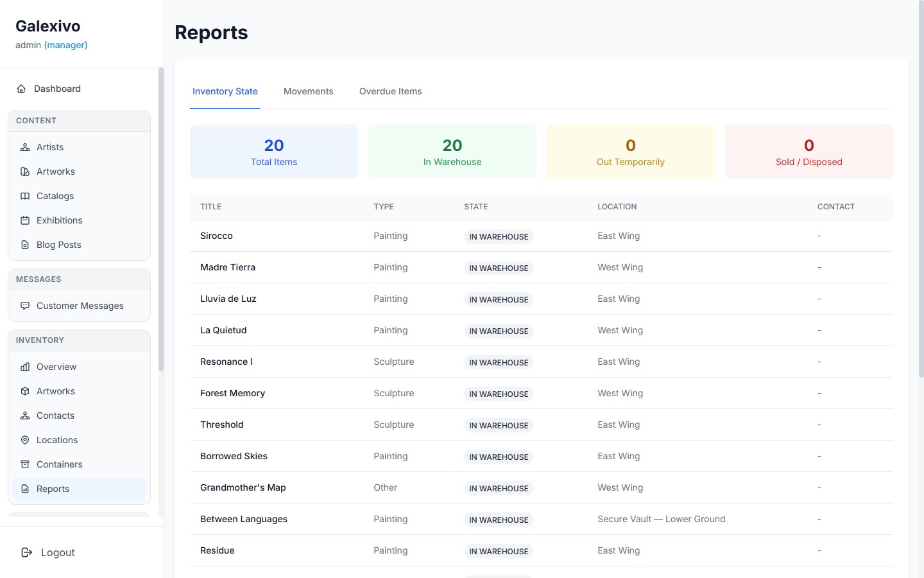Image resolution: width=924 pixels, height=578 pixels.
Task: Click the (manager) link under admin
Action: 65,45
